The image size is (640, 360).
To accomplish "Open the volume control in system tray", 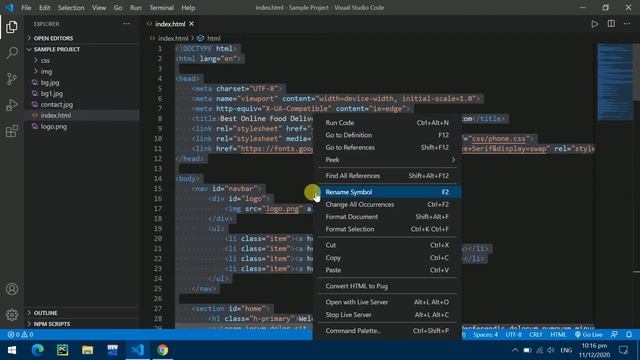I will click(x=551, y=350).
